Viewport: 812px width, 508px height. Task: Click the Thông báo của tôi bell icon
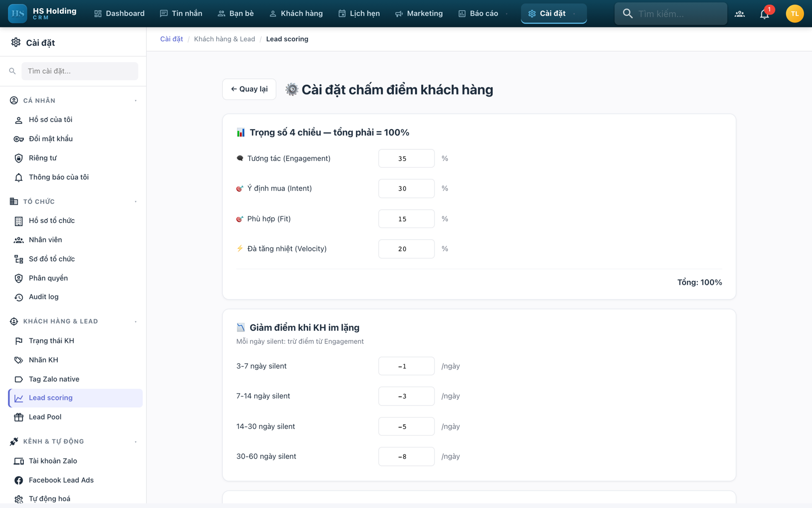(x=19, y=177)
